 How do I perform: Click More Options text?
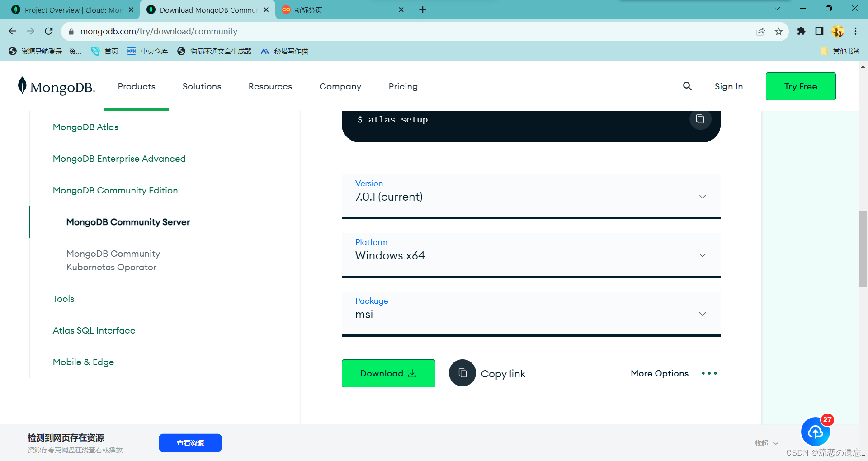point(660,373)
